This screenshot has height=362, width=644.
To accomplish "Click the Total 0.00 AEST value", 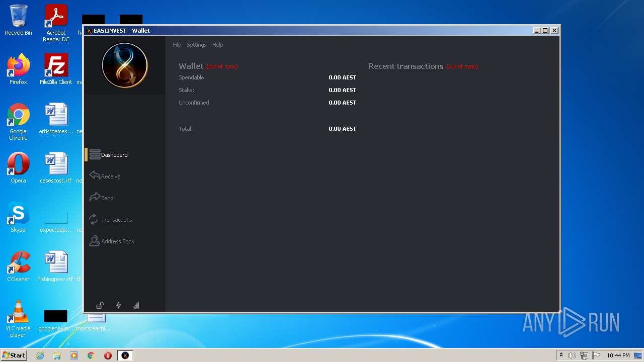I will pos(342,129).
